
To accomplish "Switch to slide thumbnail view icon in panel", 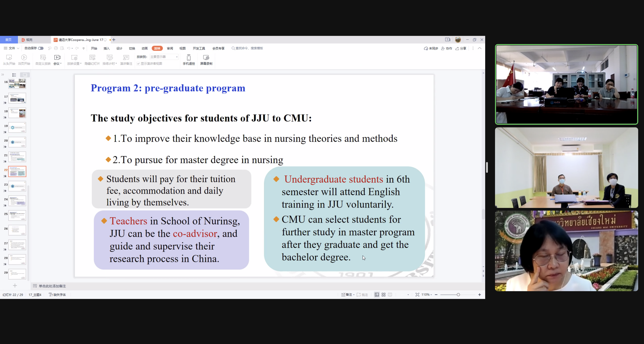I will [25, 75].
